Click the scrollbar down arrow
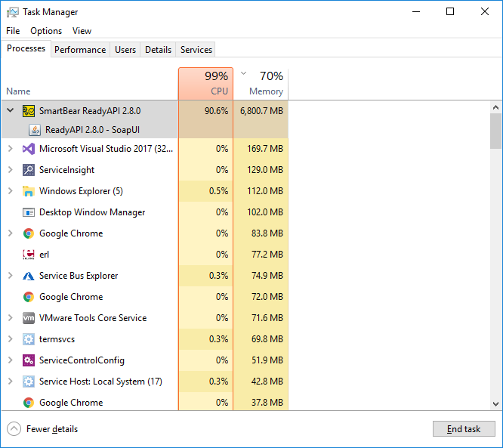 (x=495, y=403)
